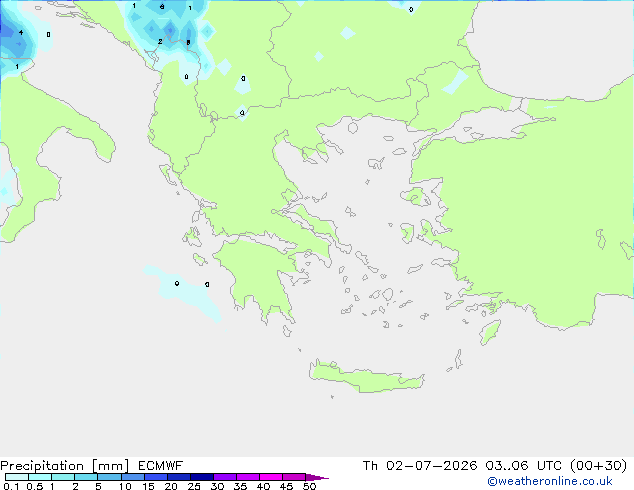Click the "50" legend scale label
The image size is (634, 490).
[309, 486]
